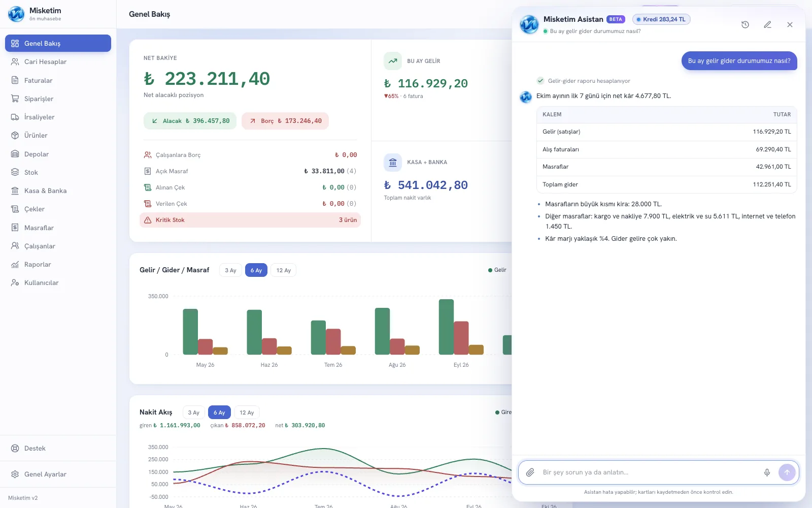The width and height of the screenshot is (812, 508).
Task: Start a new chat with pencil icon
Action: pos(767,24)
